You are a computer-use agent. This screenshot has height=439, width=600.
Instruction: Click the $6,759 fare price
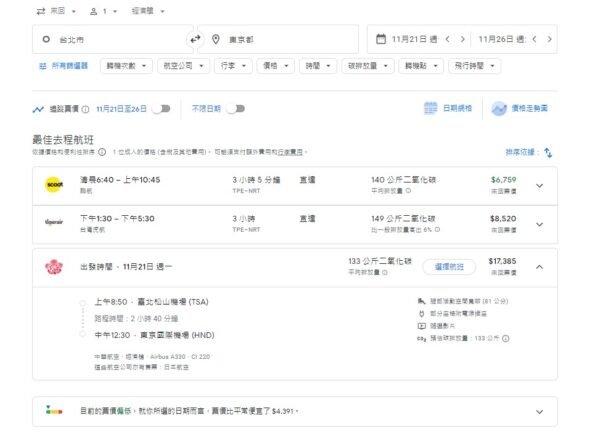point(504,180)
